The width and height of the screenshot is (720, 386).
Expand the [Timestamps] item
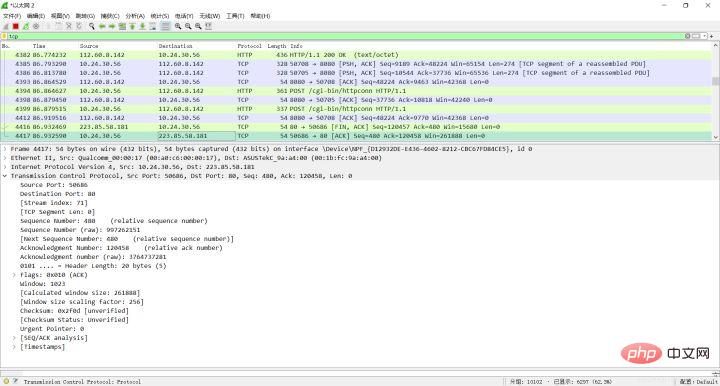(x=14, y=347)
